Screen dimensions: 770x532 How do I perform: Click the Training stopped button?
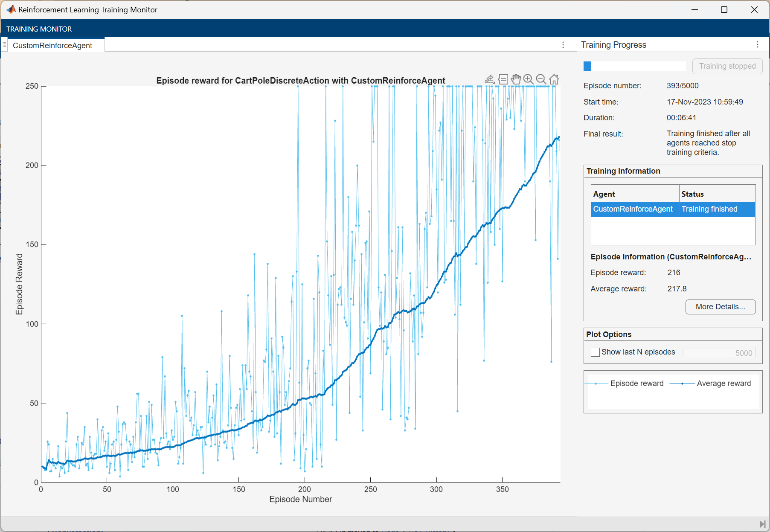(727, 66)
